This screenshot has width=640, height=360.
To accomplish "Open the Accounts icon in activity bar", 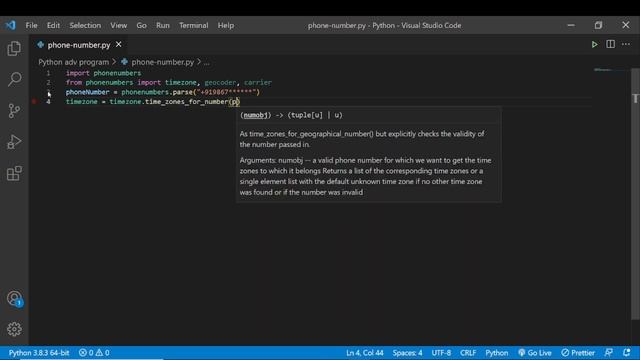I will pyautogui.click(x=15, y=298).
